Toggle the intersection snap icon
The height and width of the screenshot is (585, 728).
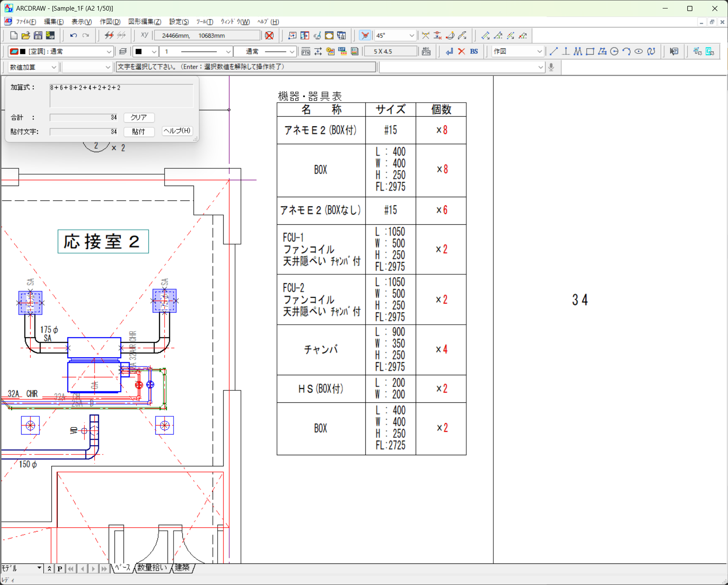[x=426, y=36]
